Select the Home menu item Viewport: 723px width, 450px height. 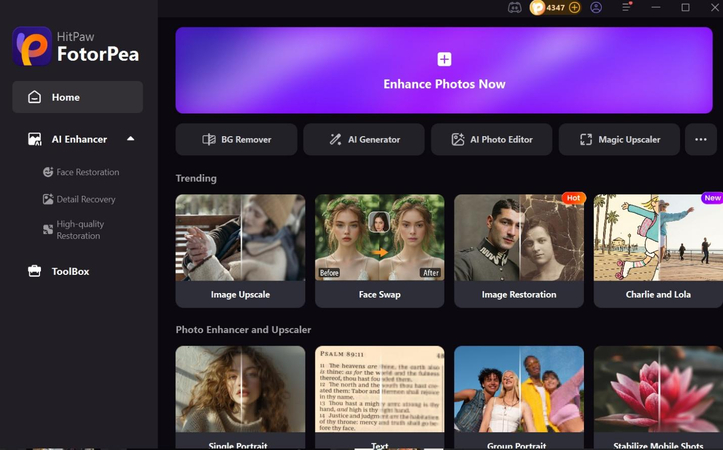point(77,97)
